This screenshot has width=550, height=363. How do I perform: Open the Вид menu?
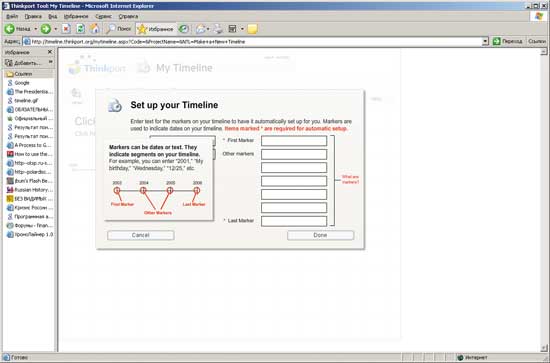coord(53,16)
